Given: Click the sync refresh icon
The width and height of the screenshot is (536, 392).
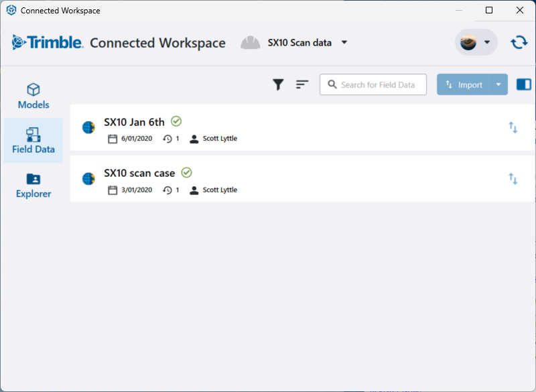Looking at the screenshot, I should (x=519, y=42).
